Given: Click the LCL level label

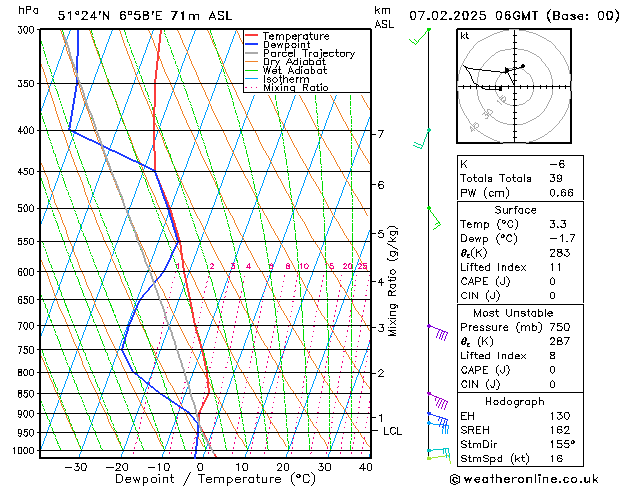Looking at the screenshot, I should tap(392, 431).
